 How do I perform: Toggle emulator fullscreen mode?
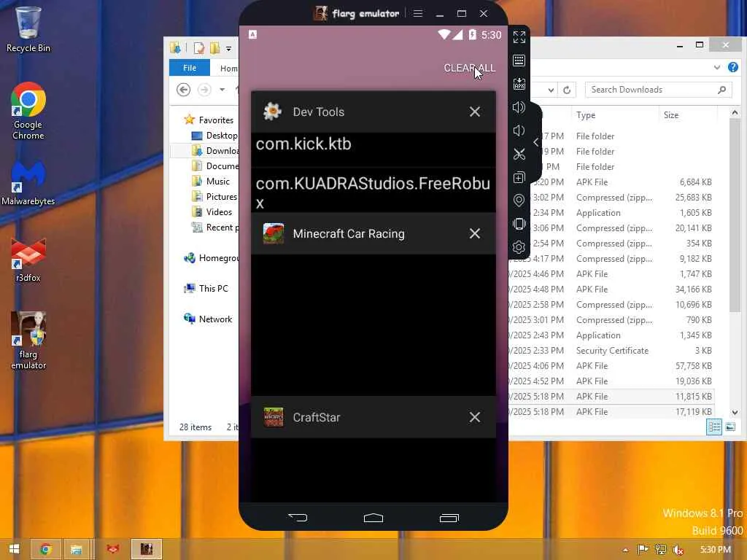(519, 37)
